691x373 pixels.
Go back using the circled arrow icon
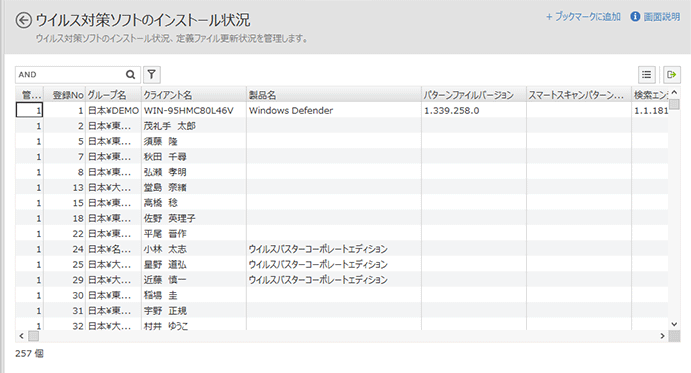click(x=24, y=20)
